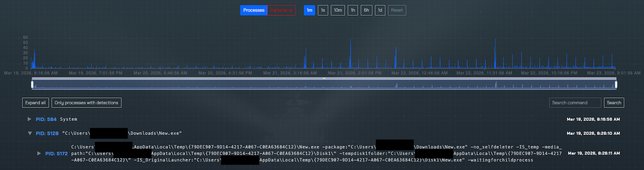Switch to the Detections view

[281, 10]
